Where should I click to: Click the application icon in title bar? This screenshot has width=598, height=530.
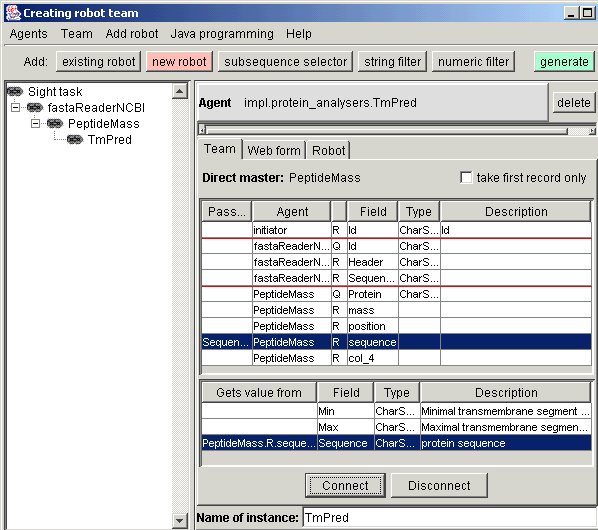tap(13, 13)
